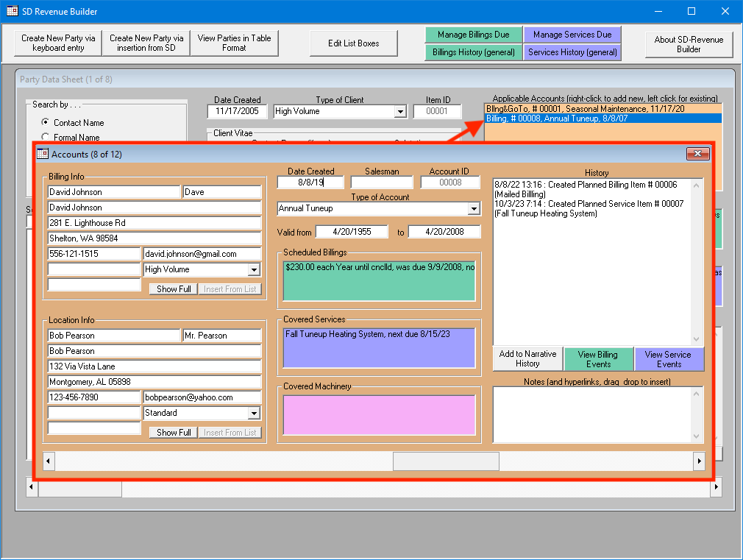Click inside the Salesman input field
Screen dimensions: 743x560
pyautogui.click(x=382, y=181)
